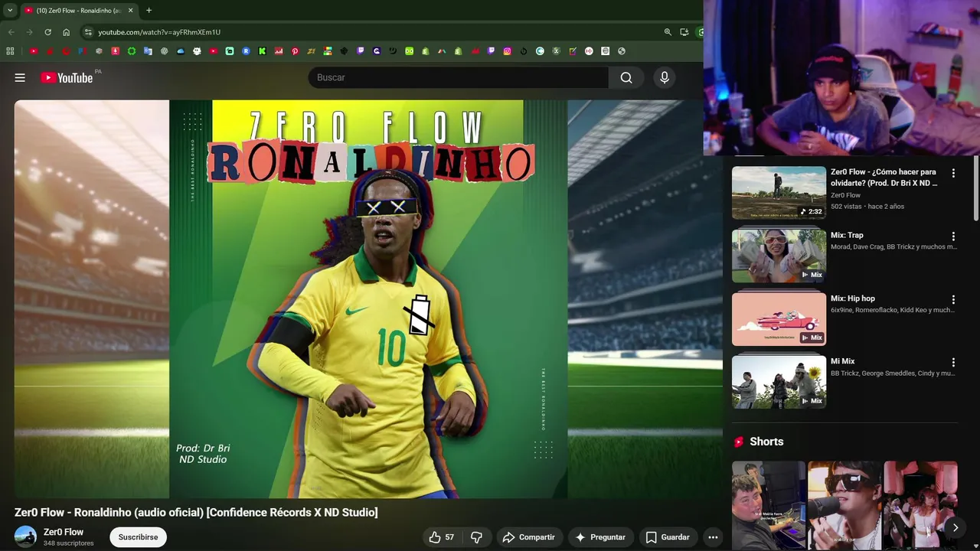Close the Zer0 Flow browser tab
The height and width of the screenshot is (551, 980).
[x=130, y=10]
